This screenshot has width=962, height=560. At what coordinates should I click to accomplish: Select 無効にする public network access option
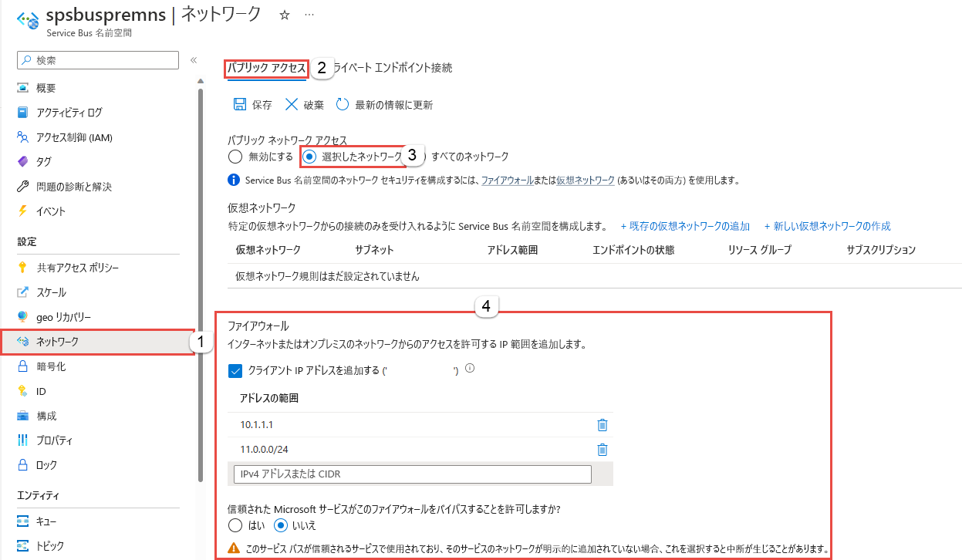pyautogui.click(x=235, y=157)
